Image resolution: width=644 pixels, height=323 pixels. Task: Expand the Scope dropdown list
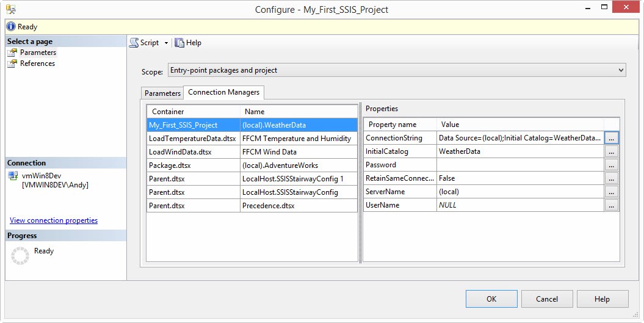coord(621,70)
